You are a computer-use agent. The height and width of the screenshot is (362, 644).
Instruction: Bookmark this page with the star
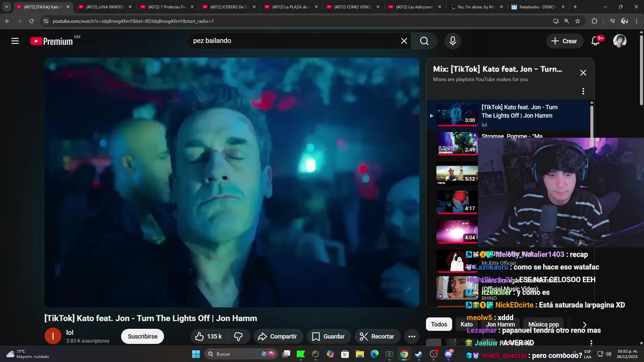click(578, 21)
